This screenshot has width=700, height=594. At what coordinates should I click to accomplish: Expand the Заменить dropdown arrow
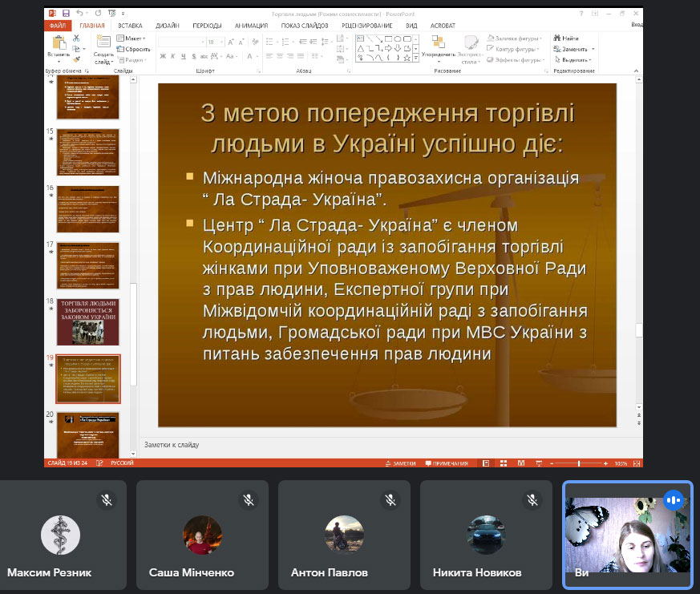click(x=593, y=49)
